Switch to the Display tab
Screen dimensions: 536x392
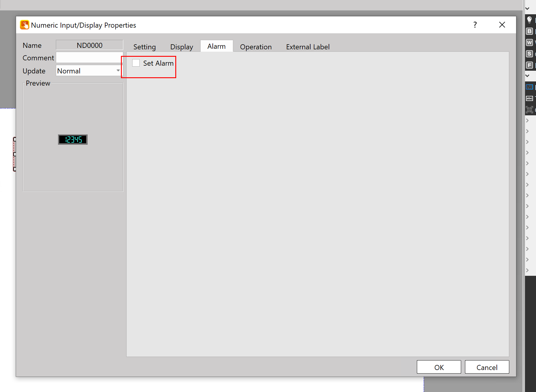coord(182,47)
